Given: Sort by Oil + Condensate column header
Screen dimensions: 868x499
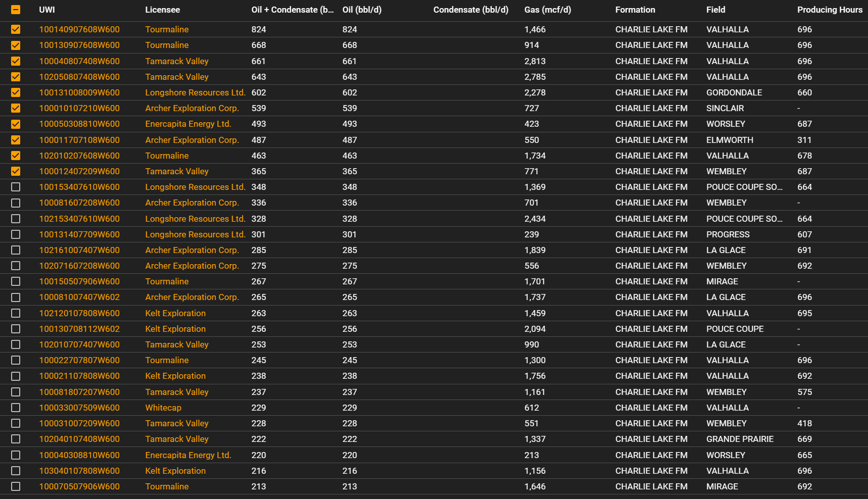Looking at the screenshot, I should (x=292, y=10).
